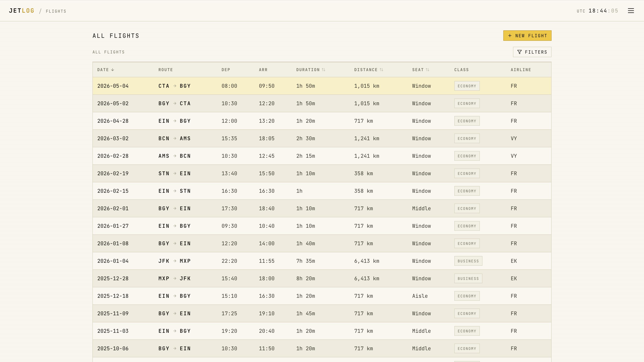The width and height of the screenshot is (644, 362).
Task: Click arrow icon in JFK to MXP route
Action: [175, 261]
